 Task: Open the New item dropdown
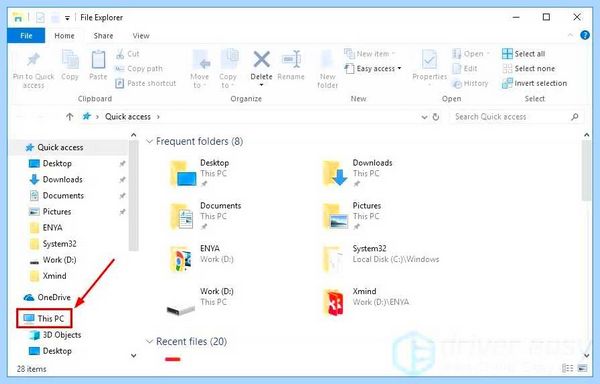[x=370, y=54]
